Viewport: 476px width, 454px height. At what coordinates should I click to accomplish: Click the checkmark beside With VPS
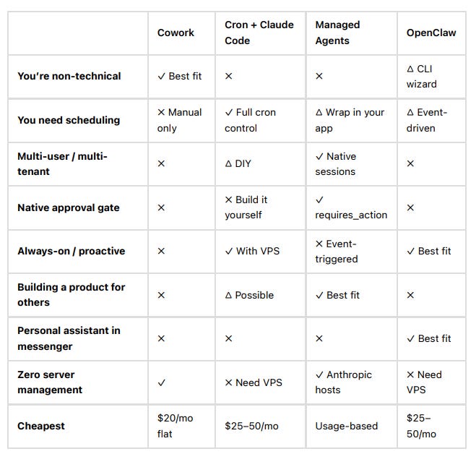229,252
